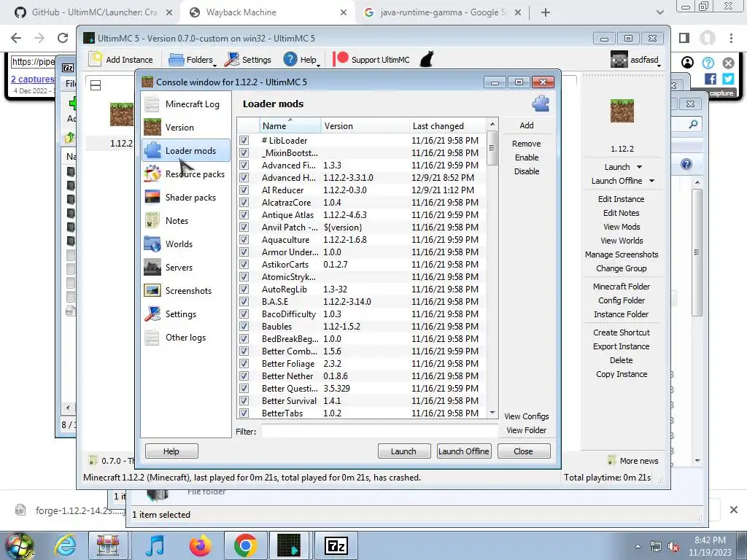747x560 pixels.
Task: Uncheck the Baubles mod checkbox
Action: click(x=244, y=326)
